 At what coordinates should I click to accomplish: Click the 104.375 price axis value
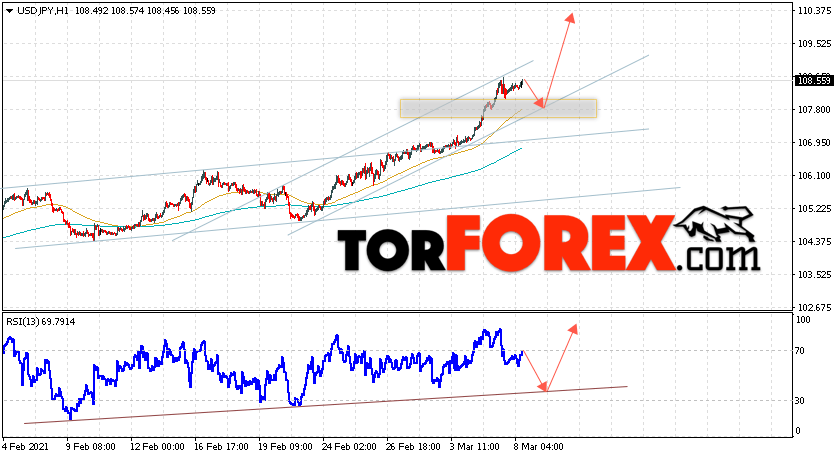point(814,242)
